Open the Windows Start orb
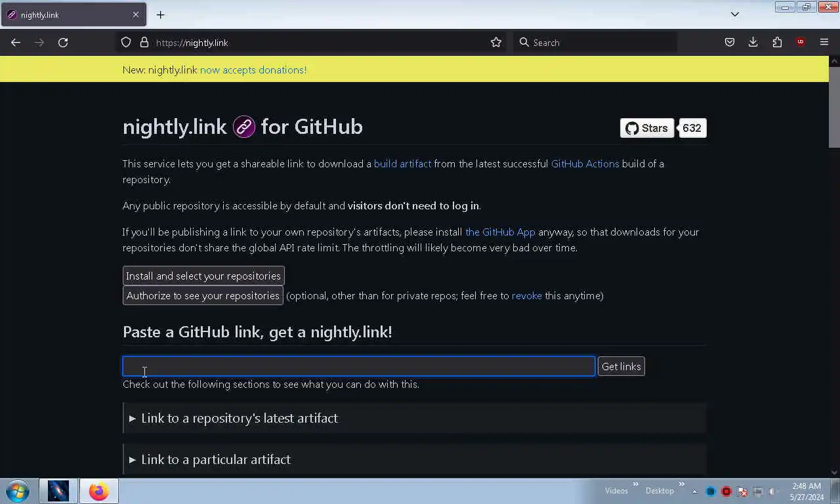840x504 pixels. (x=18, y=491)
